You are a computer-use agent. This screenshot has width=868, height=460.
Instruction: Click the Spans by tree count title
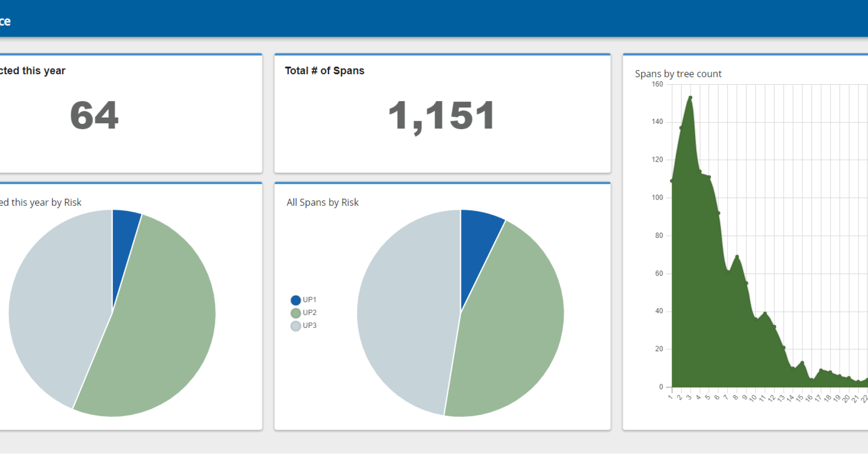click(678, 74)
